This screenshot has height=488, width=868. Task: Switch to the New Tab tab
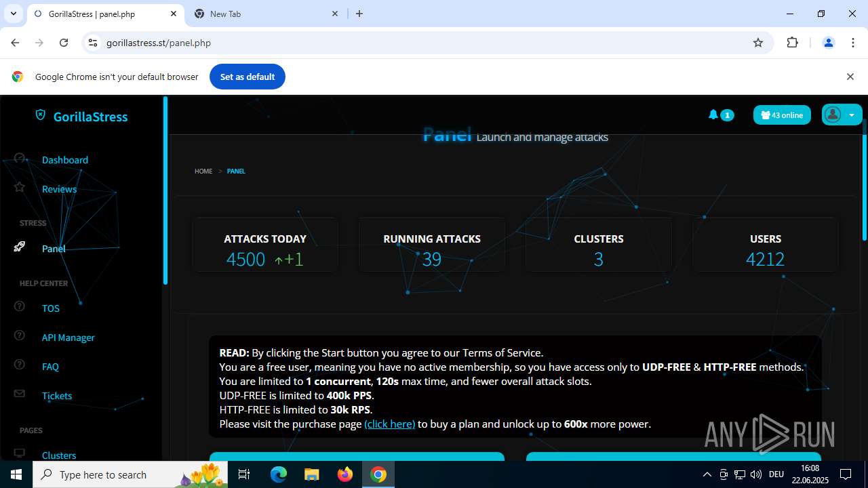point(264,14)
